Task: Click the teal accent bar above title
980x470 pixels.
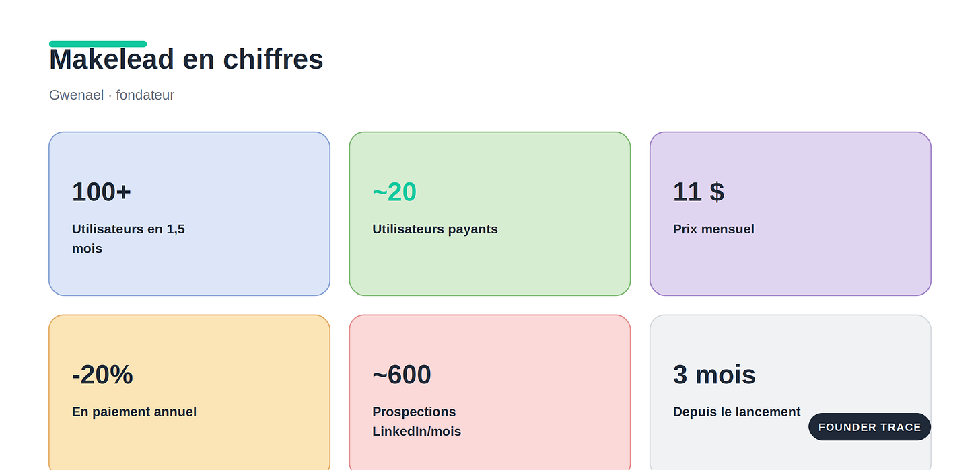Action: point(98,44)
